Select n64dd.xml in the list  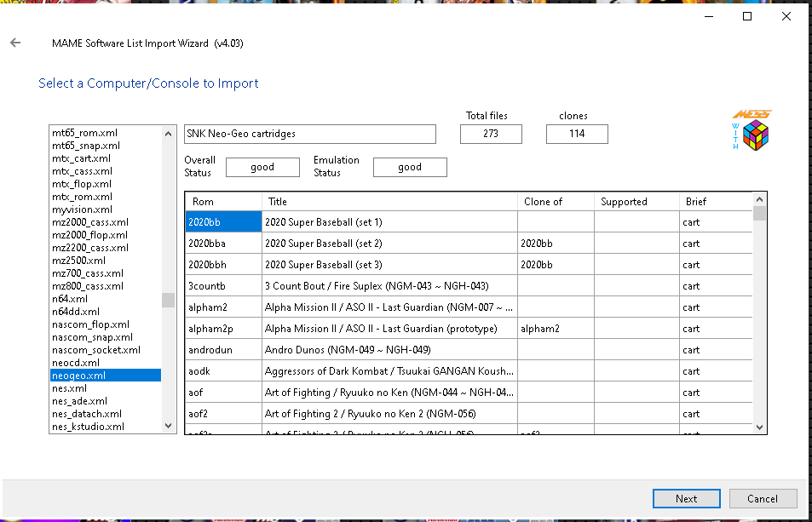(x=106, y=312)
